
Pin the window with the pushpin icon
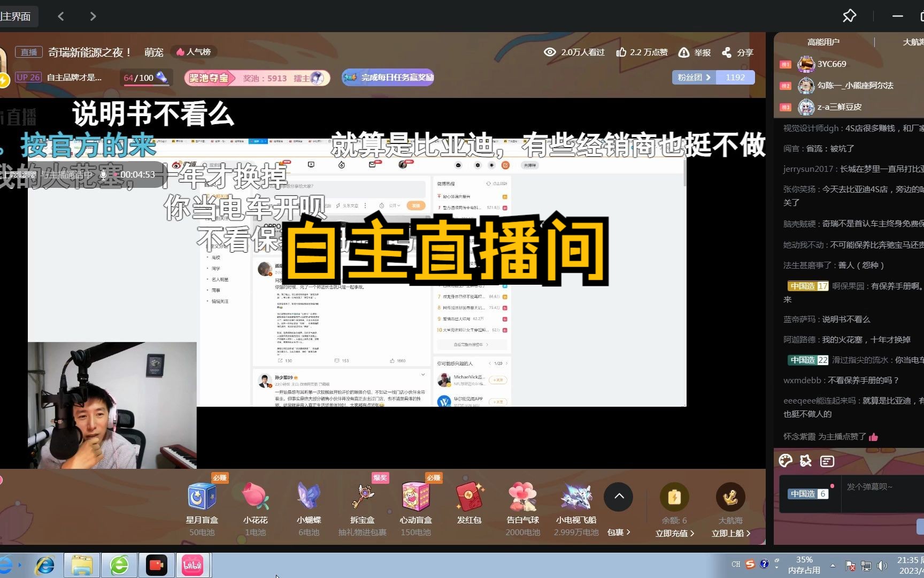[x=849, y=16]
